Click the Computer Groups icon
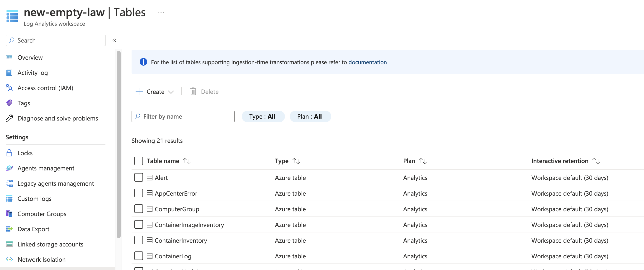This screenshot has width=644, height=270. coord(9,214)
